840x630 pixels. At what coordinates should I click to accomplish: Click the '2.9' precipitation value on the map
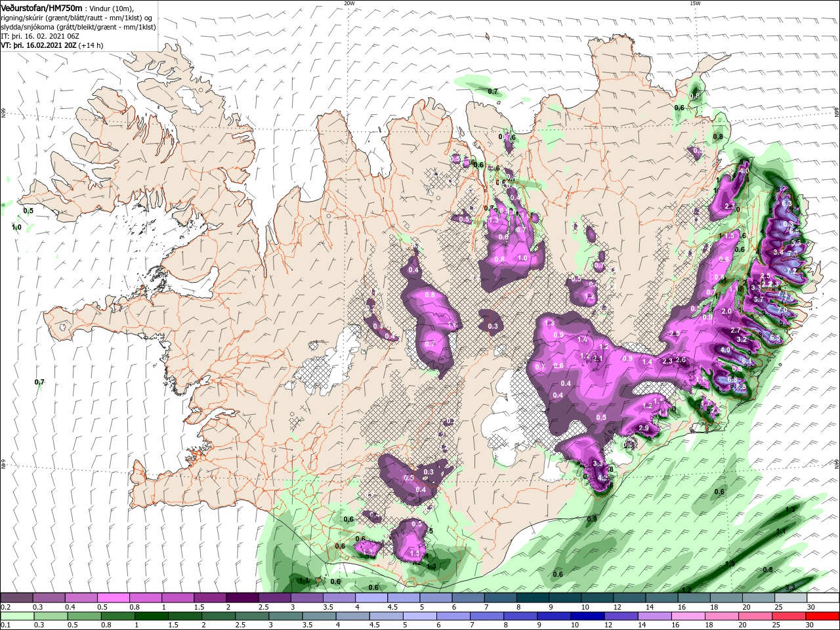coord(644,429)
